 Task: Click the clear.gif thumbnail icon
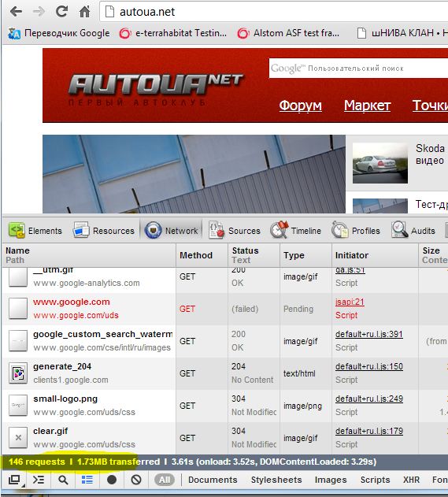click(x=18, y=438)
